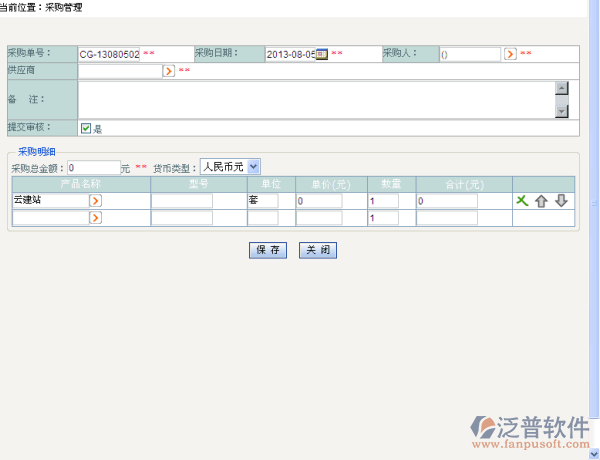The width and height of the screenshot is (600, 460).
Task: Focus the 单价 field in 云建站 row
Action: (x=320, y=201)
